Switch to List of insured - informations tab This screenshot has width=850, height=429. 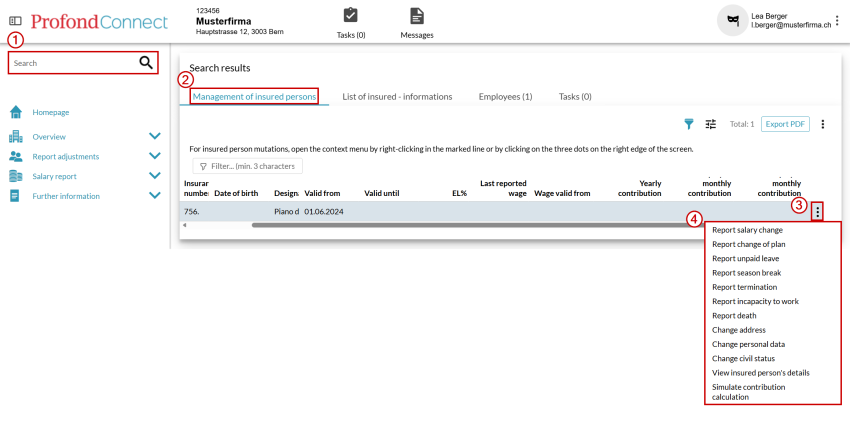click(x=397, y=97)
